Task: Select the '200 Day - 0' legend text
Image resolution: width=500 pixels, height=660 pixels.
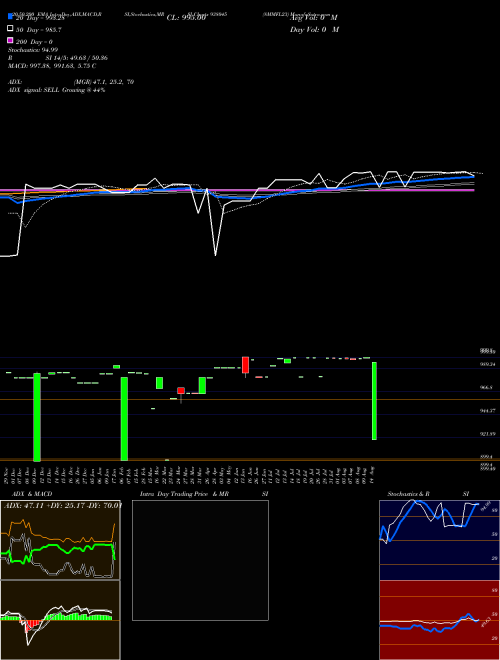Action: pyautogui.click(x=34, y=42)
